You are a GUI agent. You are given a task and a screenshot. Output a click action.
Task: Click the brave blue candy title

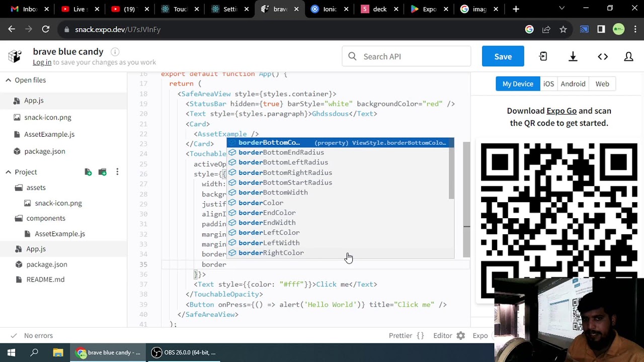click(x=68, y=52)
